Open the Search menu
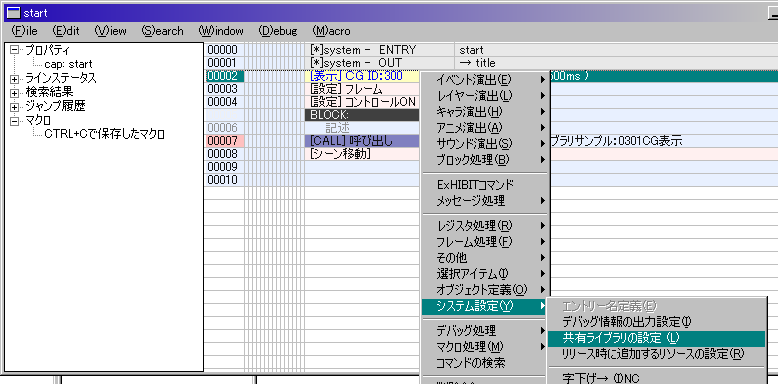Screen dimensions: 778x384 click(162, 31)
